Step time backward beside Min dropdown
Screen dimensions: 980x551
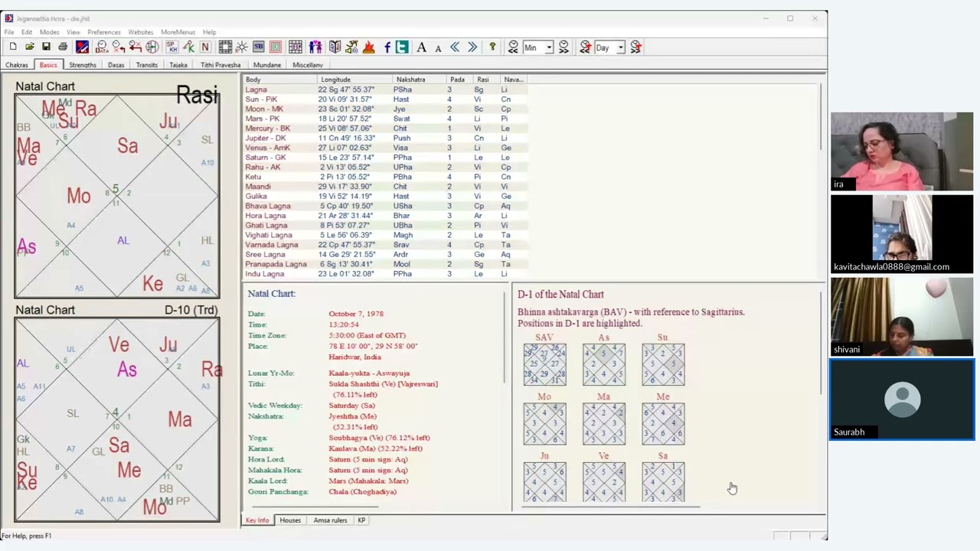[x=513, y=47]
